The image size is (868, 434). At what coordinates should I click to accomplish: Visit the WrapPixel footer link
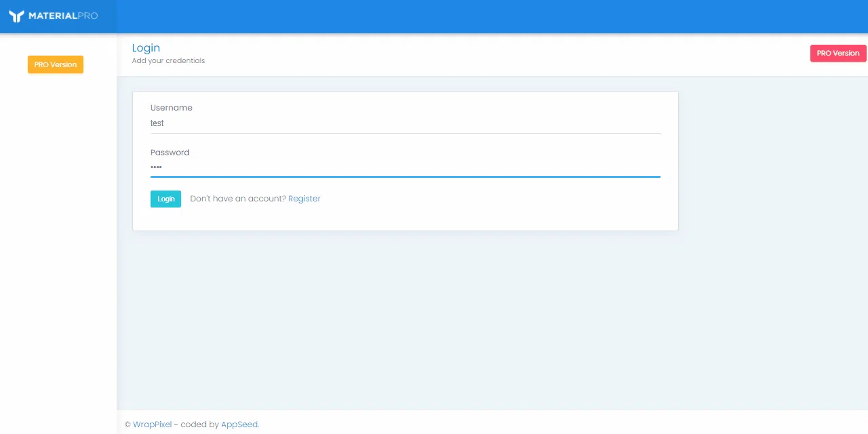152,425
